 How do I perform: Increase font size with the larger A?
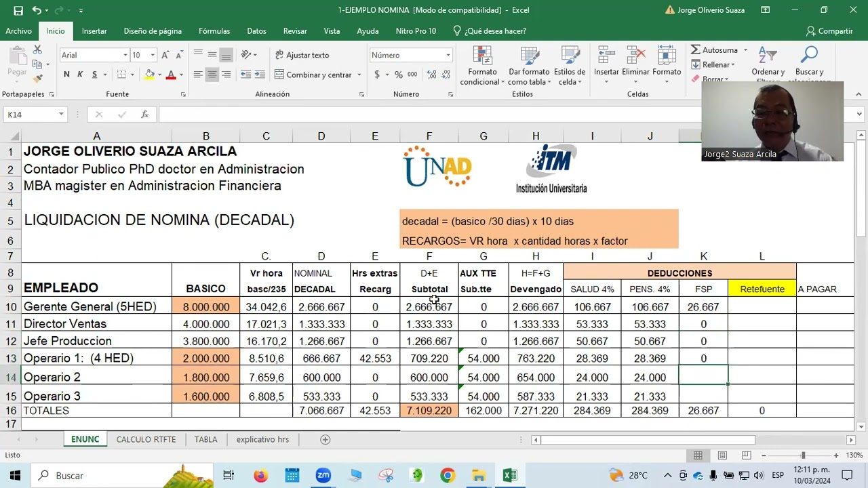click(x=167, y=55)
